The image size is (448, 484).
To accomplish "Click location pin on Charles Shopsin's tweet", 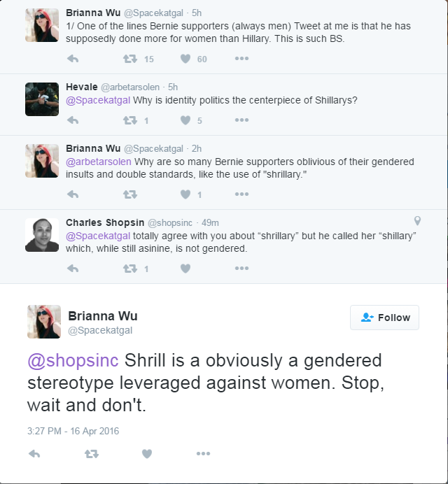I will pos(417,221).
